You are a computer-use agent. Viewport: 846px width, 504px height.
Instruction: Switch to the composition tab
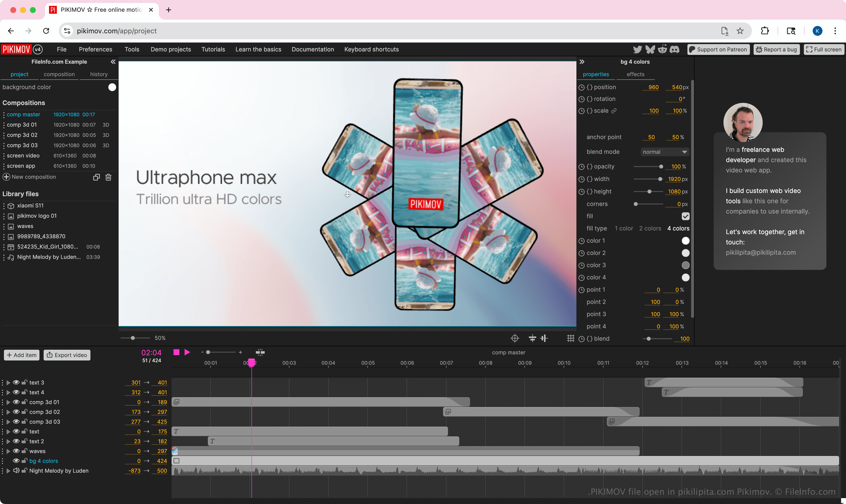click(59, 74)
